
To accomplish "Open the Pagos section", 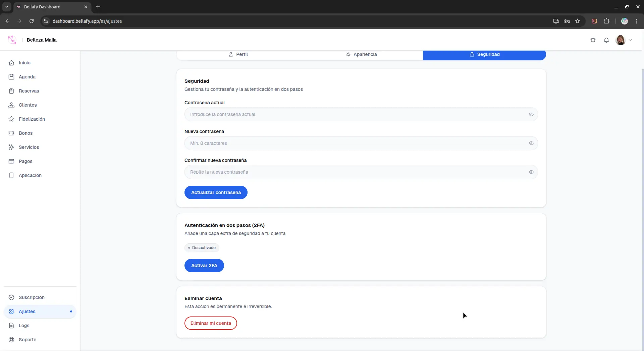I will [x=26, y=161].
